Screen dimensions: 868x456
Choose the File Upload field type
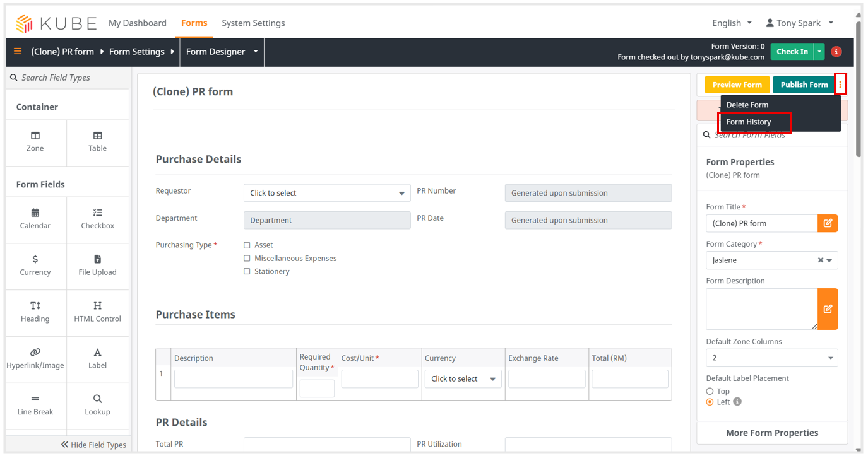tap(97, 265)
